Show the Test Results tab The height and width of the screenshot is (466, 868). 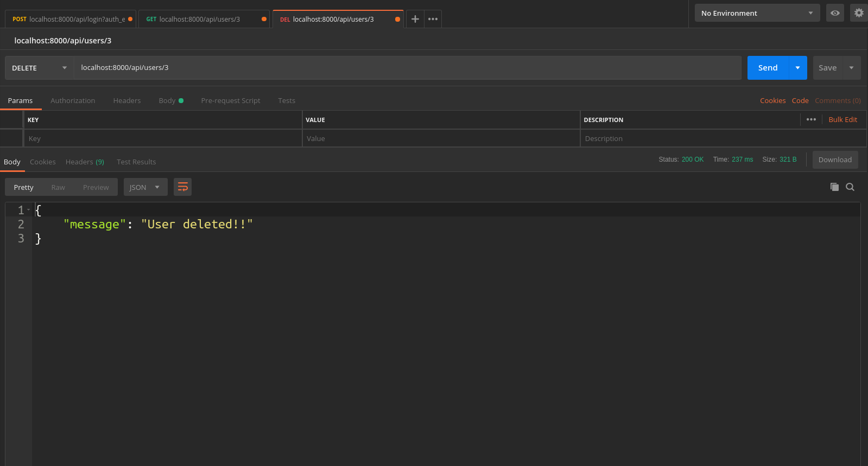136,162
